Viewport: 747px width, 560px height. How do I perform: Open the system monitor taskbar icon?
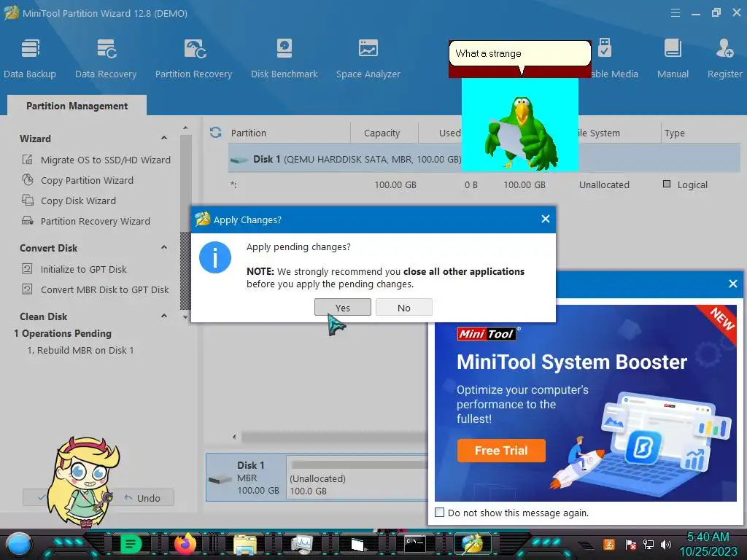pyautogui.click(x=301, y=544)
